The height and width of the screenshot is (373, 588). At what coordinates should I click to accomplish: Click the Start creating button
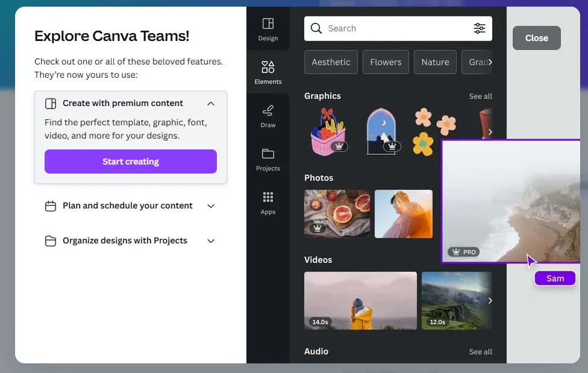131,161
